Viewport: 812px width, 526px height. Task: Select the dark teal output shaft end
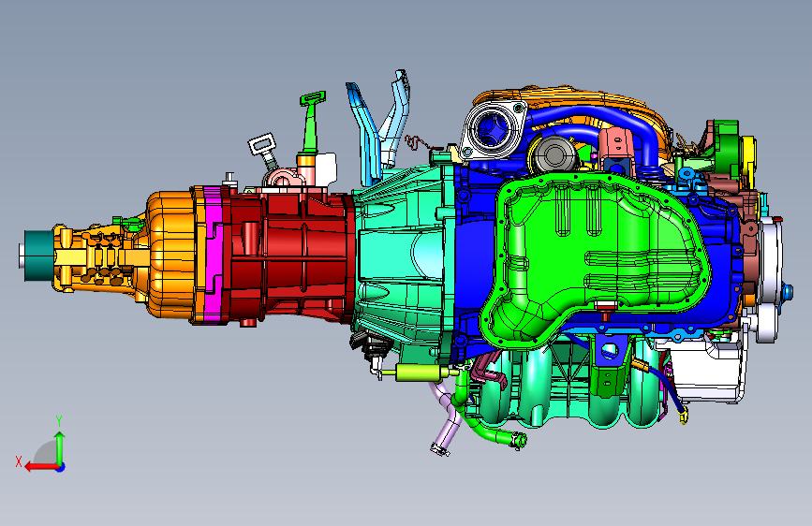point(37,256)
